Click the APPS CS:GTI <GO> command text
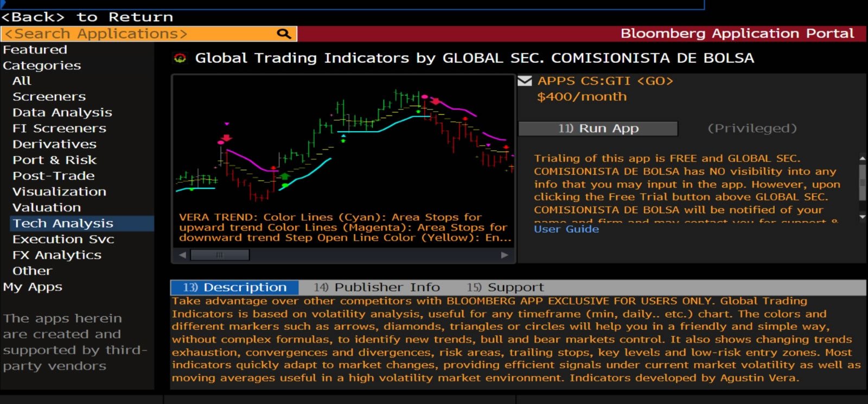 pos(605,81)
